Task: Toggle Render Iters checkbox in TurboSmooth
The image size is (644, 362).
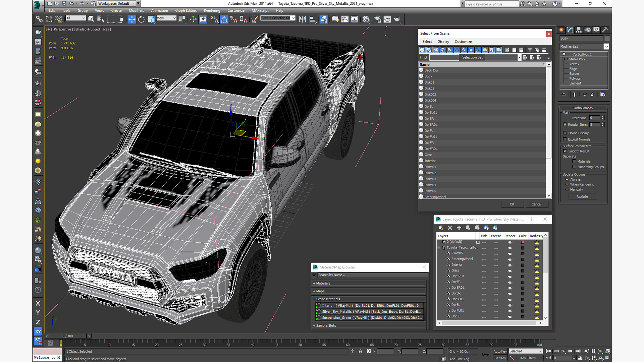Action: click(x=565, y=124)
